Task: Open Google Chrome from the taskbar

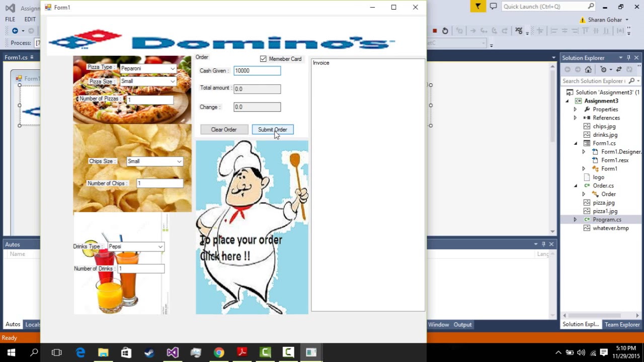Action: (218, 352)
